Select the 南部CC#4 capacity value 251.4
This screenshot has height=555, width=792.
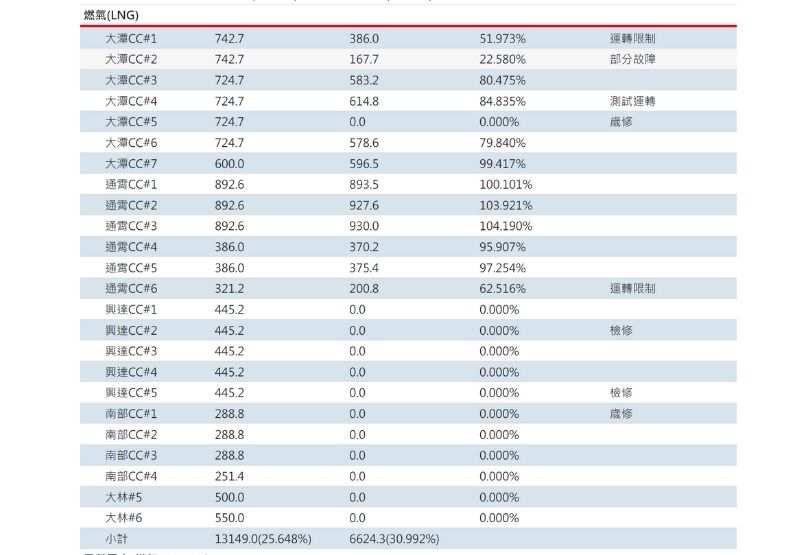coord(229,476)
